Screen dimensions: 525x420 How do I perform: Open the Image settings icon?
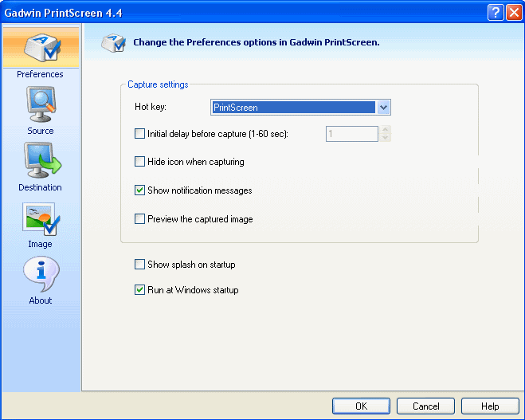tap(41, 218)
